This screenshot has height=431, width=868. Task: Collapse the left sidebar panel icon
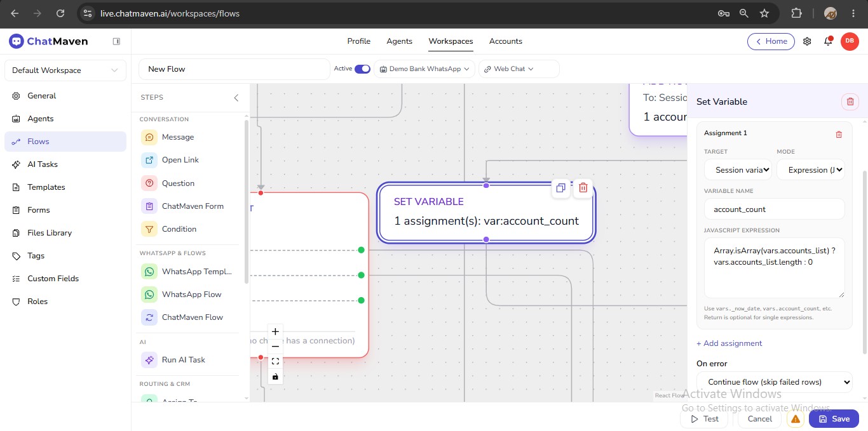(x=116, y=41)
